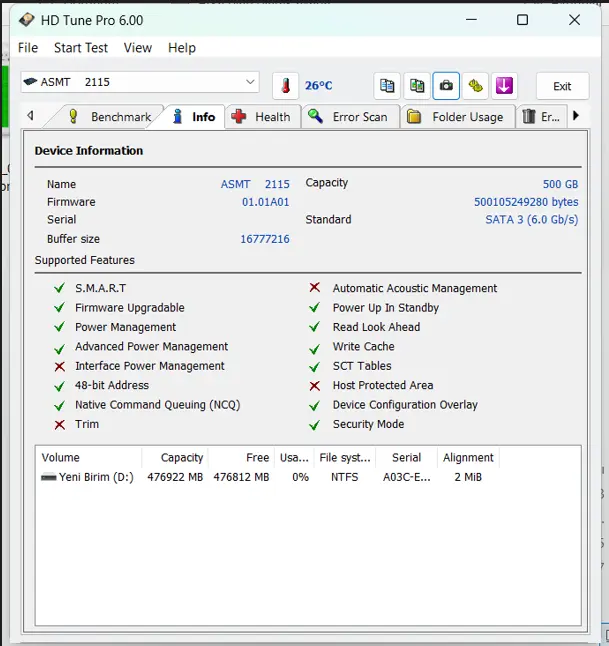The height and width of the screenshot is (646, 609).
Task: Click the Write Cache feature entry
Action: pos(363,347)
